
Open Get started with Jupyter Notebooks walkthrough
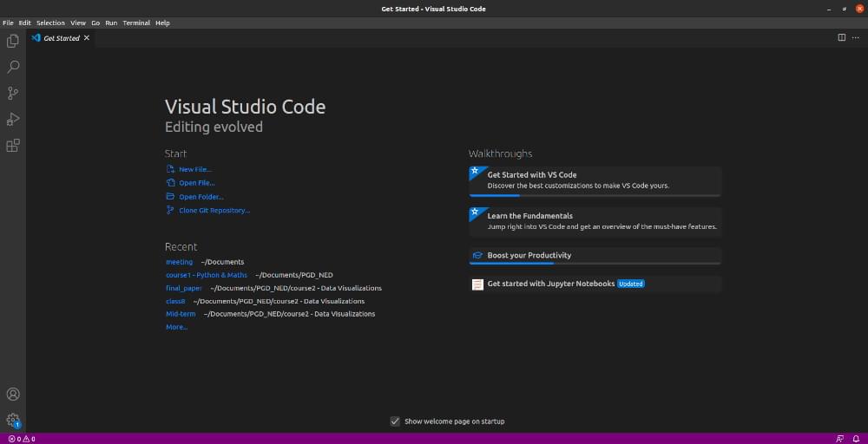coord(595,284)
